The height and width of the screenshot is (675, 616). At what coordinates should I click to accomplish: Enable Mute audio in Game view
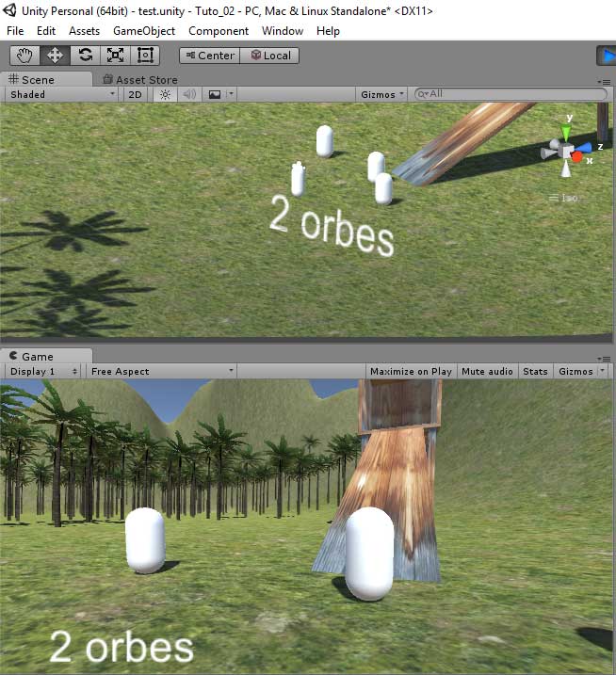pyautogui.click(x=487, y=371)
